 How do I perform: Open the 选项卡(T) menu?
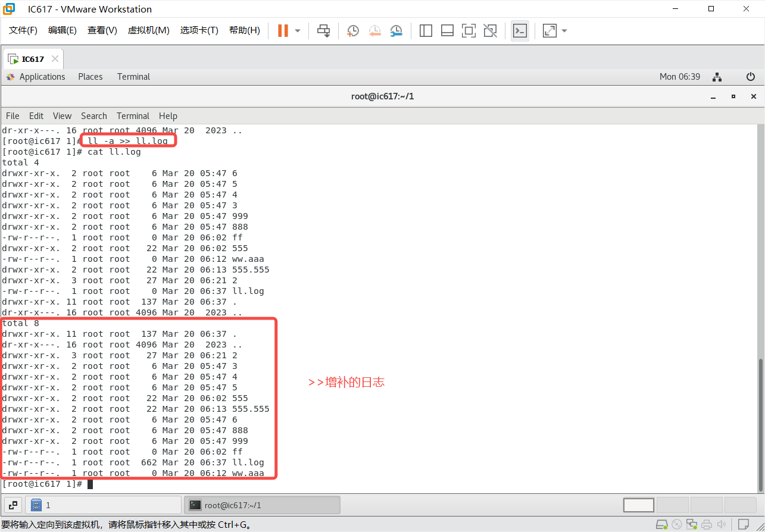point(199,30)
